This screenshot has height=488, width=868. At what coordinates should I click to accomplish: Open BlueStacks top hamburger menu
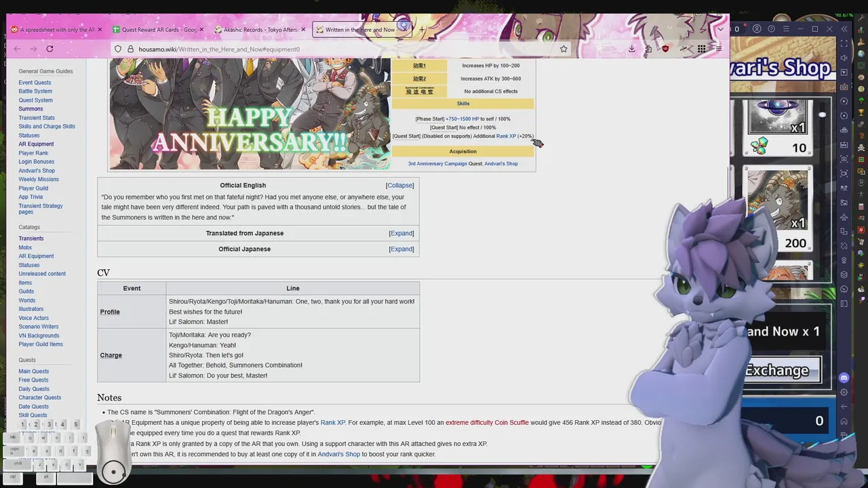pyautogui.click(x=786, y=29)
